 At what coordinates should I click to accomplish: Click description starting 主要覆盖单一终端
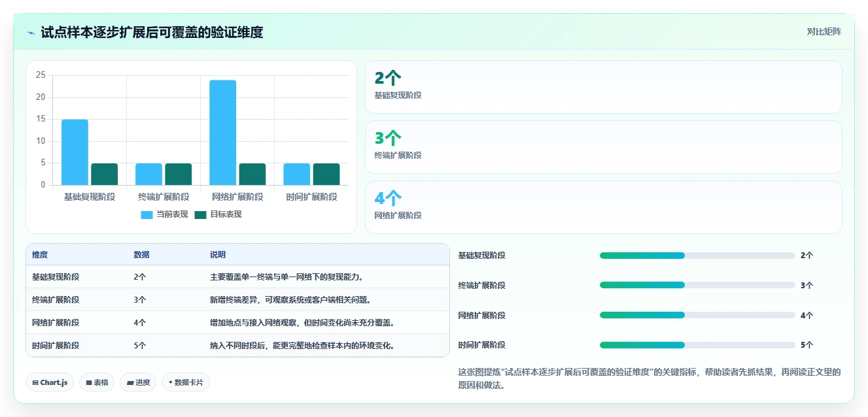coord(286,277)
